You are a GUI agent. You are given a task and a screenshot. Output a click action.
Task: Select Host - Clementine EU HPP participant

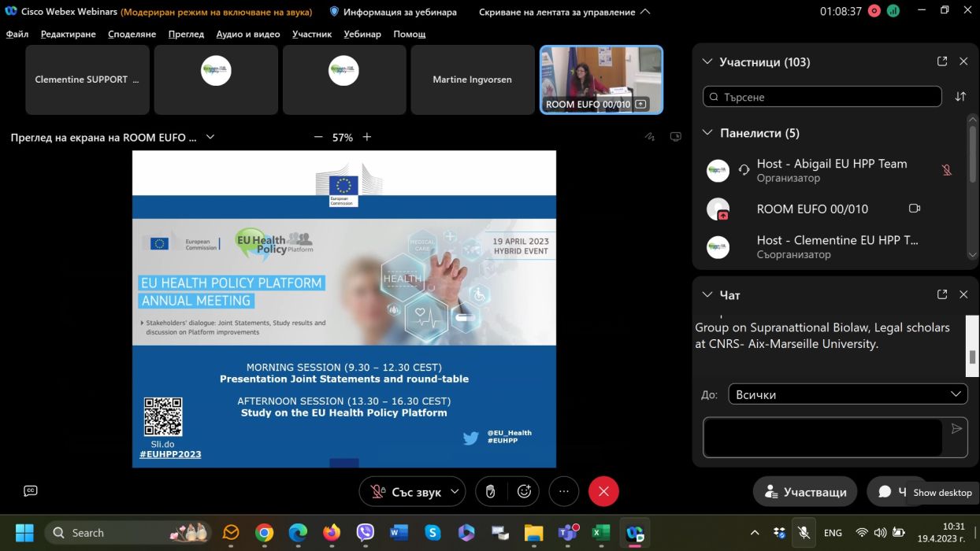pos(830,246)
